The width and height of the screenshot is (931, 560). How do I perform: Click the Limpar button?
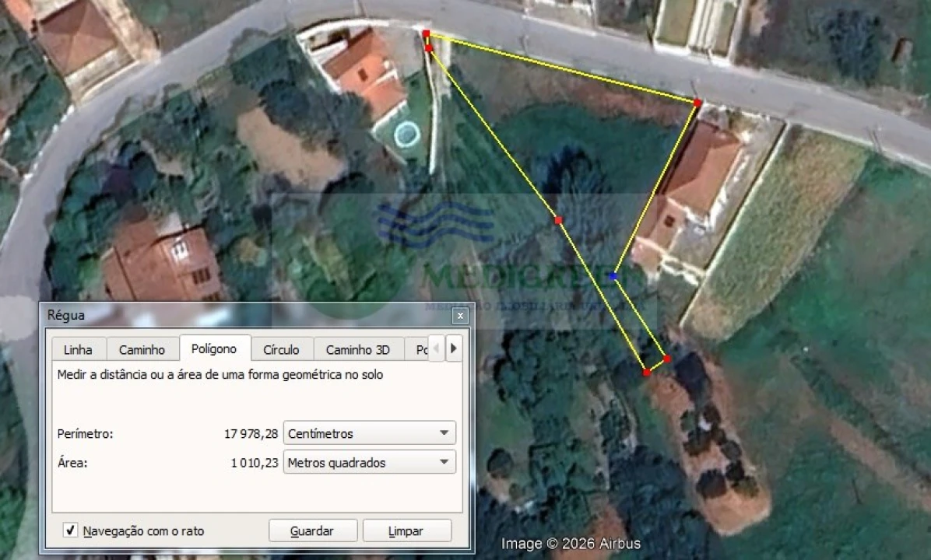point(406,531)
